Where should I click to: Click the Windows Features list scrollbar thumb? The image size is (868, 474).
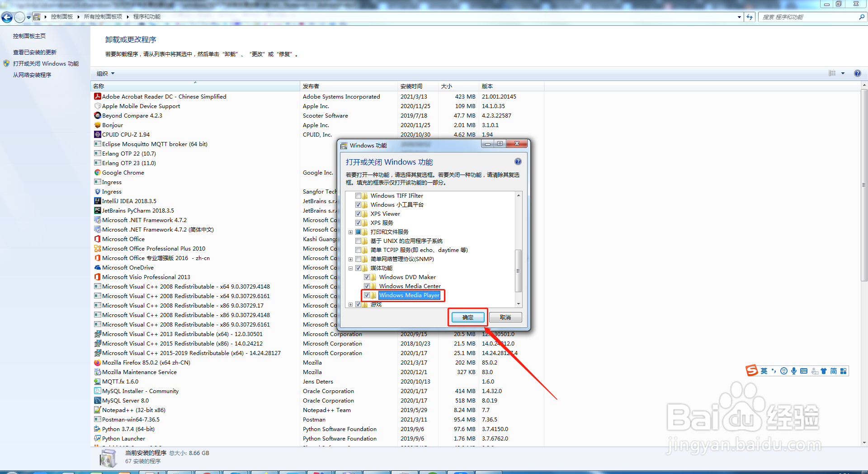(x=519, y=270)
